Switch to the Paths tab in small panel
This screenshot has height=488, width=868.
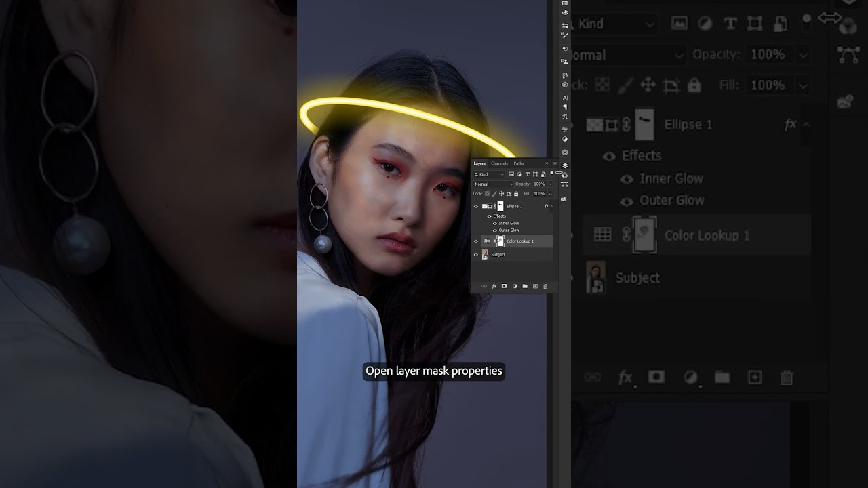click(x=519, y=163)
